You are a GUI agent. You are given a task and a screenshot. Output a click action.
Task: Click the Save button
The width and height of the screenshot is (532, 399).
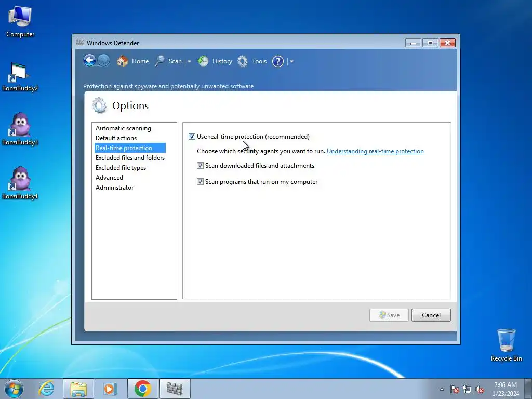pos(389,315)
